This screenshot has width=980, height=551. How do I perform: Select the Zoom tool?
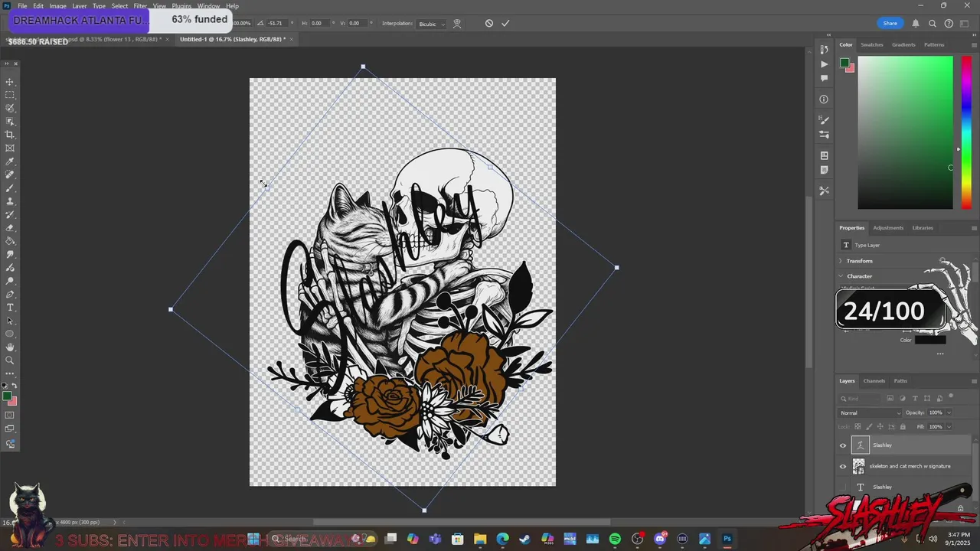[10, 360]
